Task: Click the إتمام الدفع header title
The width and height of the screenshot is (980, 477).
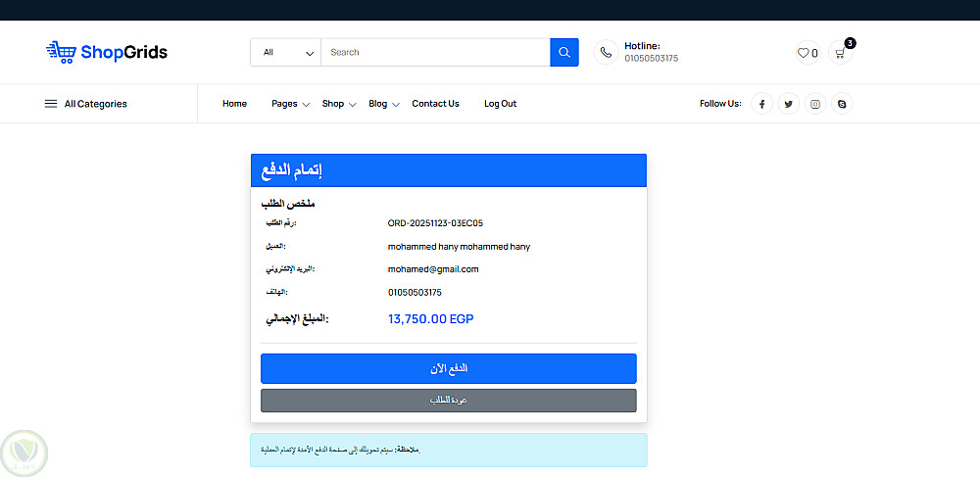Action: (291, 171)
